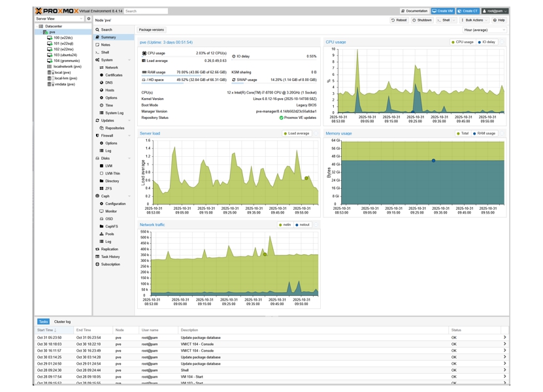Select VM 104 (grommunio) in the tree

pyautogui.click(x=65, y=61)
